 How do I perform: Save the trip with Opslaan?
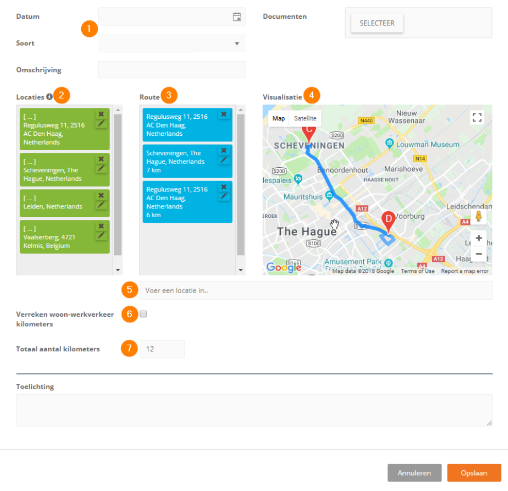474,473
